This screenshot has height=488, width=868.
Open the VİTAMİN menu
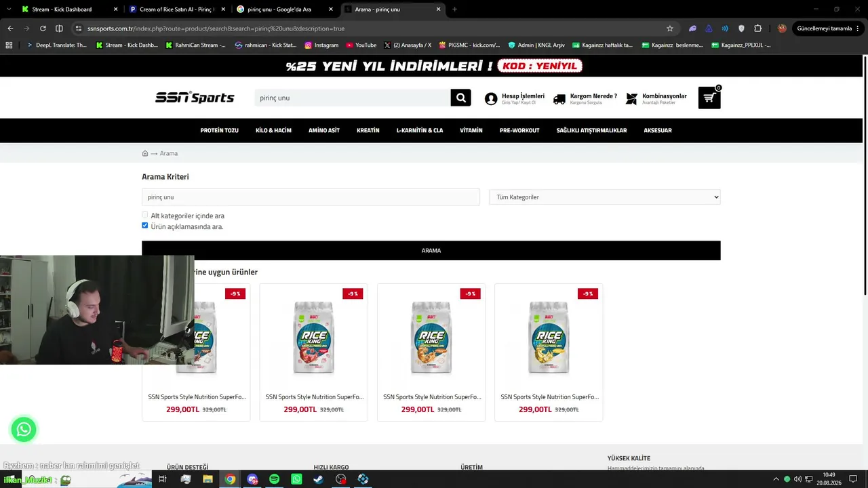[471, 130]
